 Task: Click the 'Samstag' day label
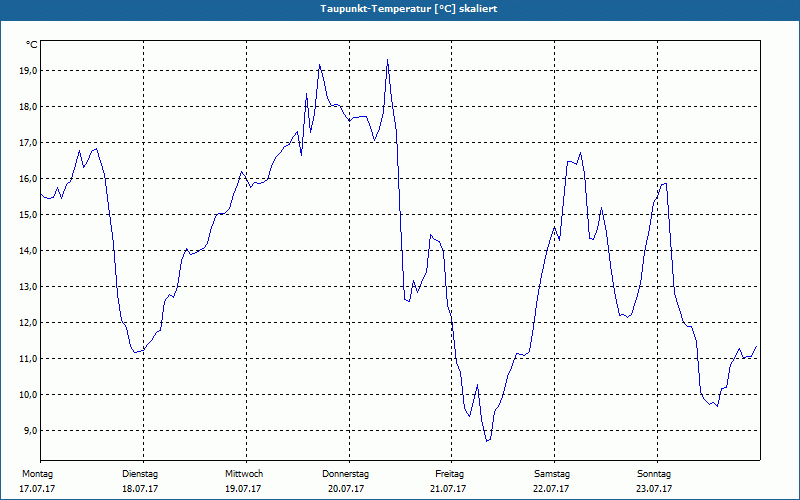(x=552, y=474)
